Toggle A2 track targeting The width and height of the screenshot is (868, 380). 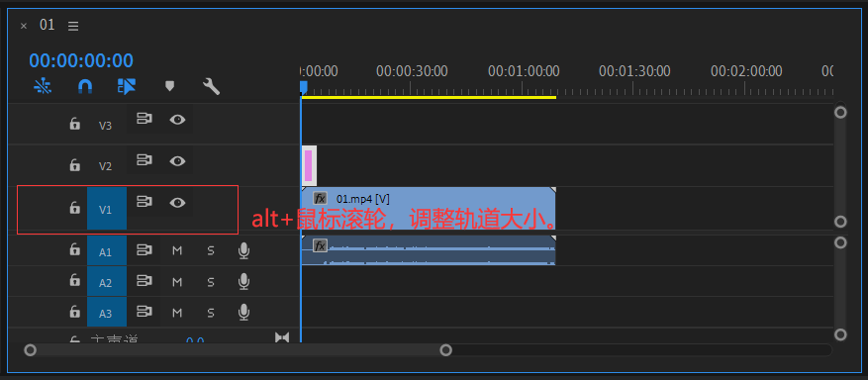point(106,282)
